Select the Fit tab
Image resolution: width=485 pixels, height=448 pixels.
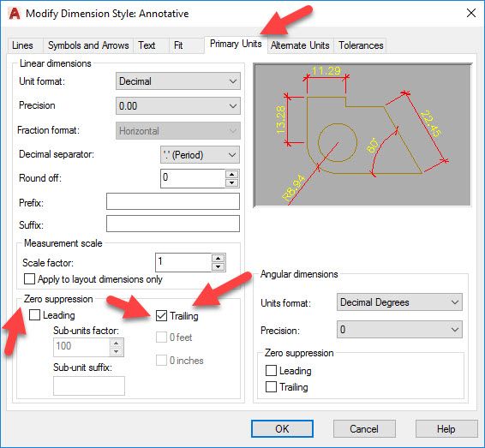pyautogui.click(x=187, y=45)
